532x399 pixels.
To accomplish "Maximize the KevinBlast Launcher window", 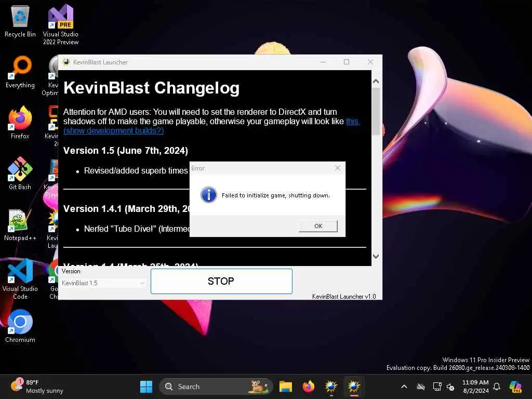I will tap(347, 62).
